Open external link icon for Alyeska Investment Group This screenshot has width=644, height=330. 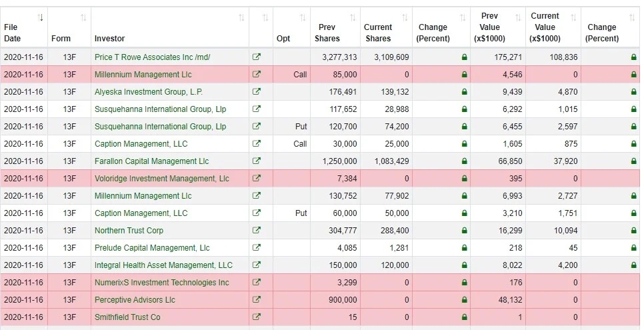[256, 91]
